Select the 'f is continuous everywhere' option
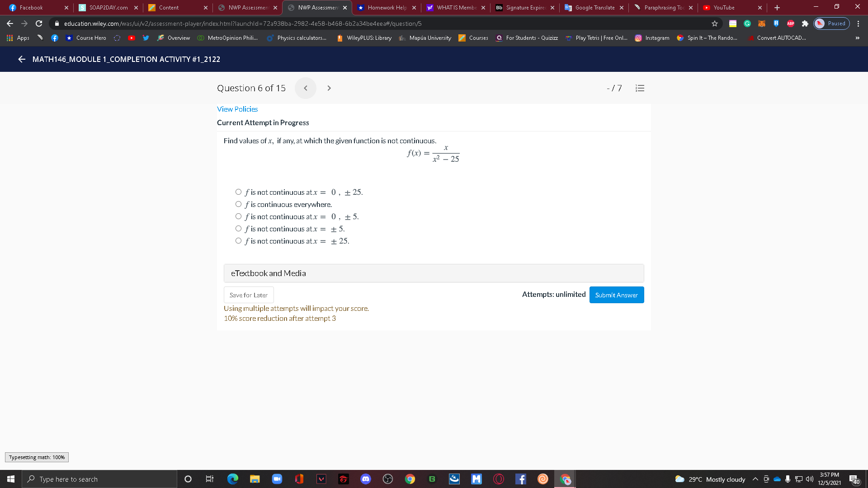Image resolution: width=868 pixels, height=488 pixels. click(238, 204)
